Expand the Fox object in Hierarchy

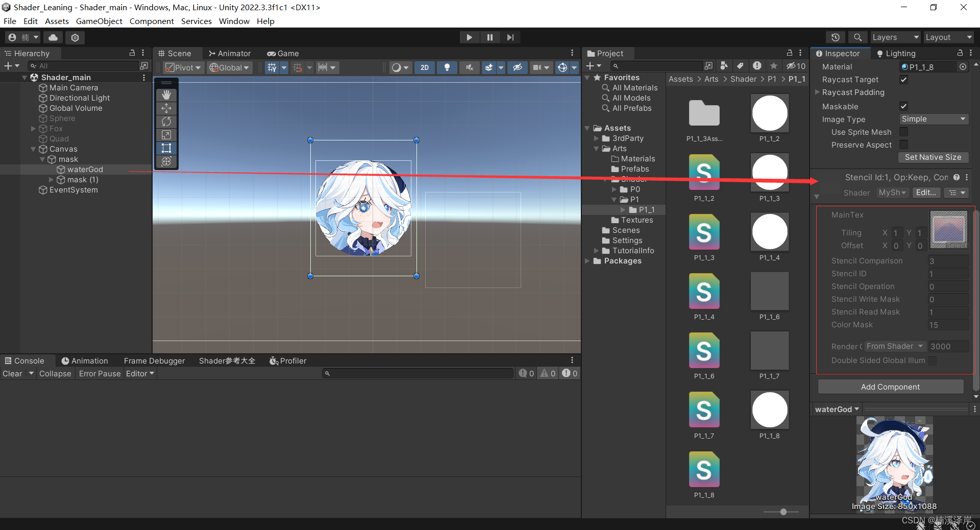click(34, 129)
